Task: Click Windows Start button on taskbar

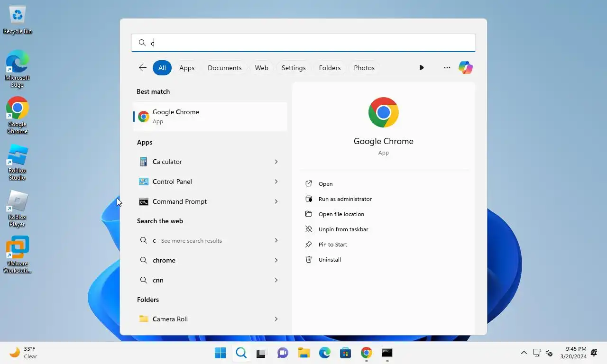Action: tap(221, 353)
